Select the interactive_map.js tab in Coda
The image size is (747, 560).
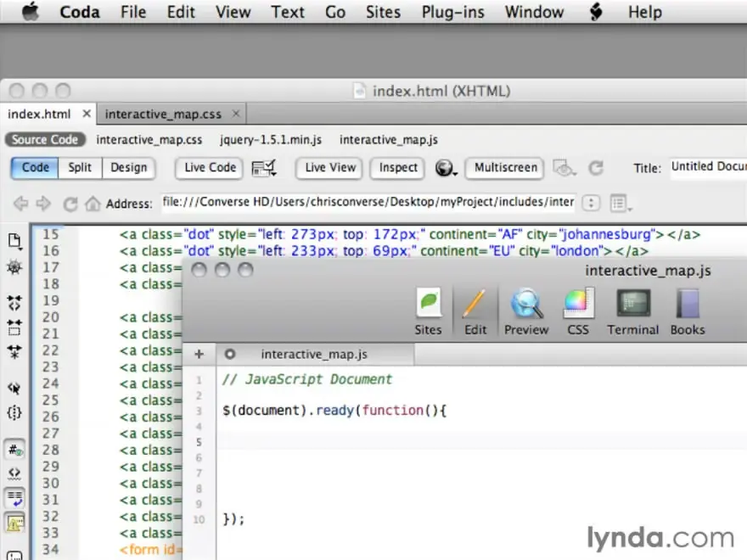[x=314, y=355]
